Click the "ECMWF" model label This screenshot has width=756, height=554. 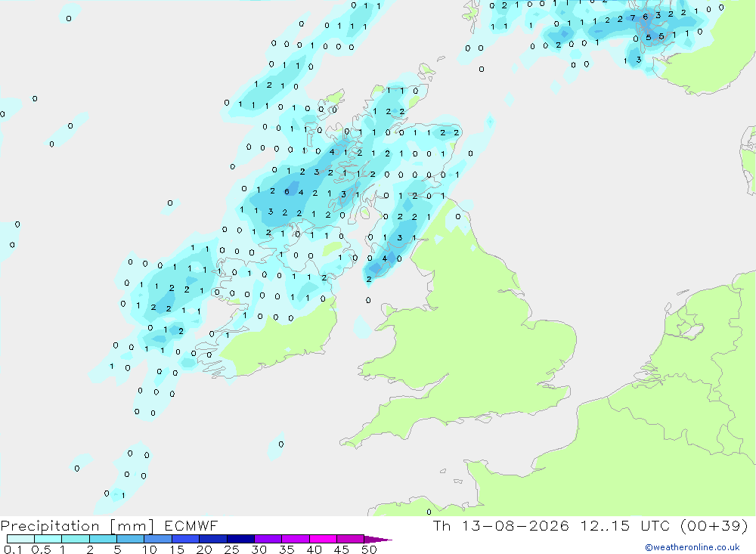[191, 526]
